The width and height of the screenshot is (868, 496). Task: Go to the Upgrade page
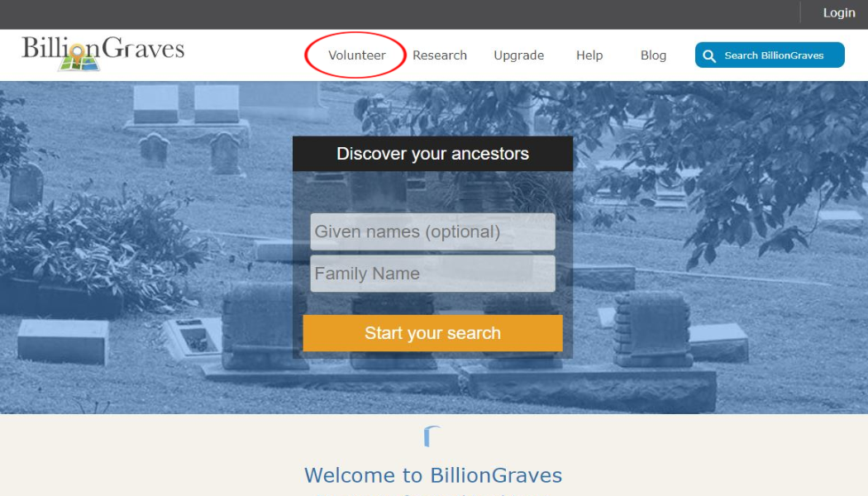coord(518,55)
